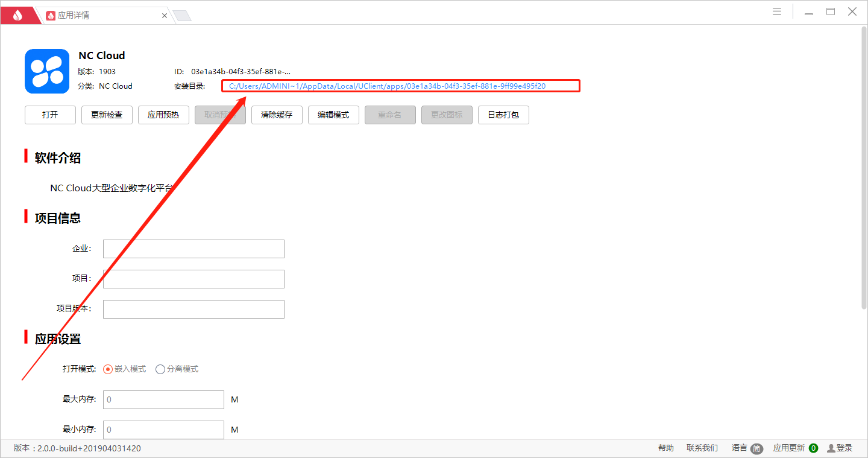Click the NC Cloud app icon
Viewport: 868px width, 458px height.
47,71
